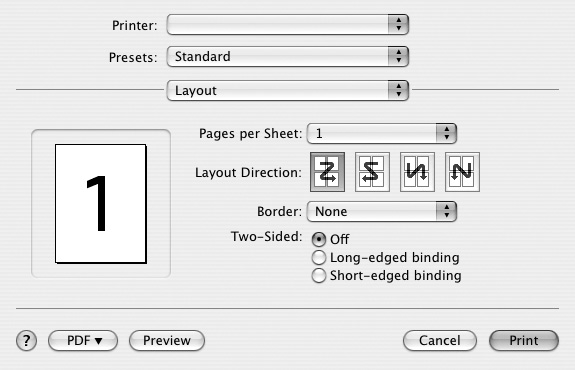Open the PDF options menu button
This screenshot has height=370, width=575.
click(x=83, y=341)
